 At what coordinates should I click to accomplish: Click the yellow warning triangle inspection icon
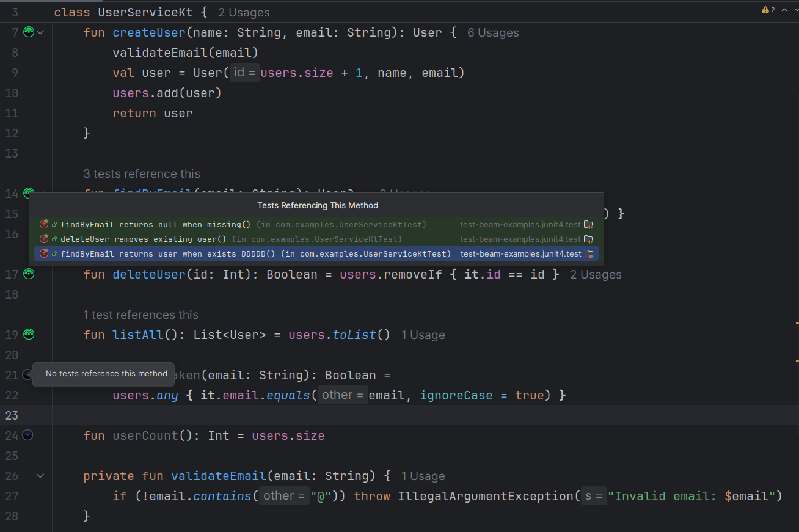765,10
